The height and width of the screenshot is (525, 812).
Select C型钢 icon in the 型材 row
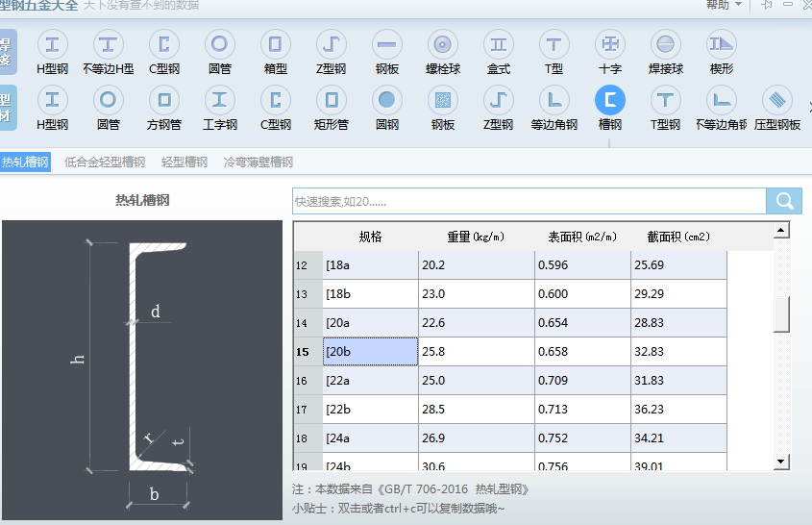(276, 100)
